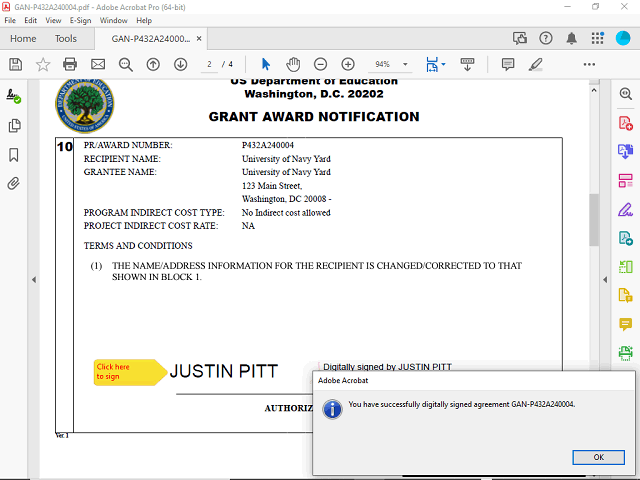Open the Attachments paperclip panel
This screenshot has height=480, width=640.
(x=14, y=184)
